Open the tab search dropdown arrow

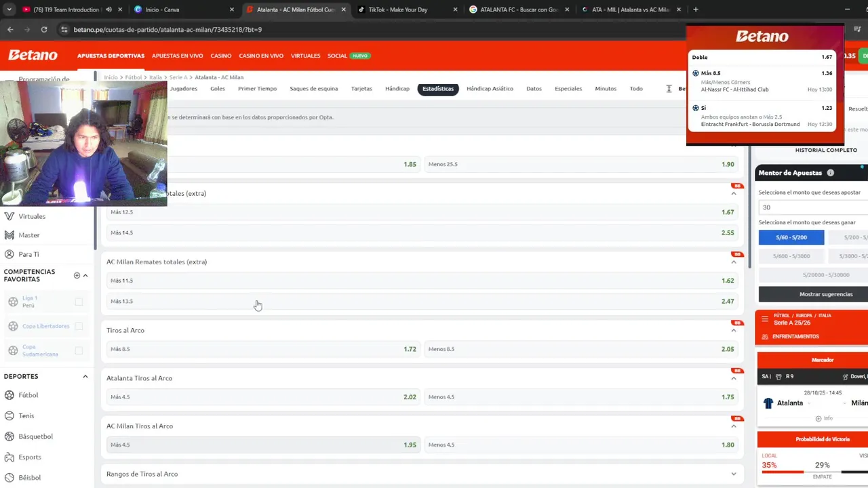tap(9, 9)
